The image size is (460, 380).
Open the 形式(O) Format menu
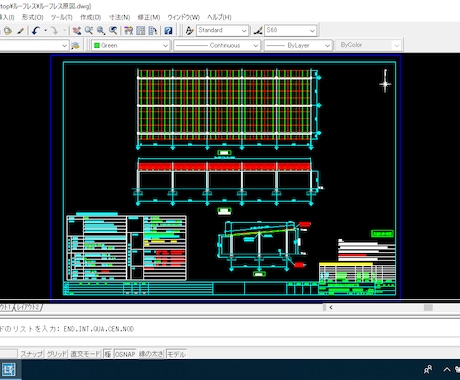[x=32, y=17]
